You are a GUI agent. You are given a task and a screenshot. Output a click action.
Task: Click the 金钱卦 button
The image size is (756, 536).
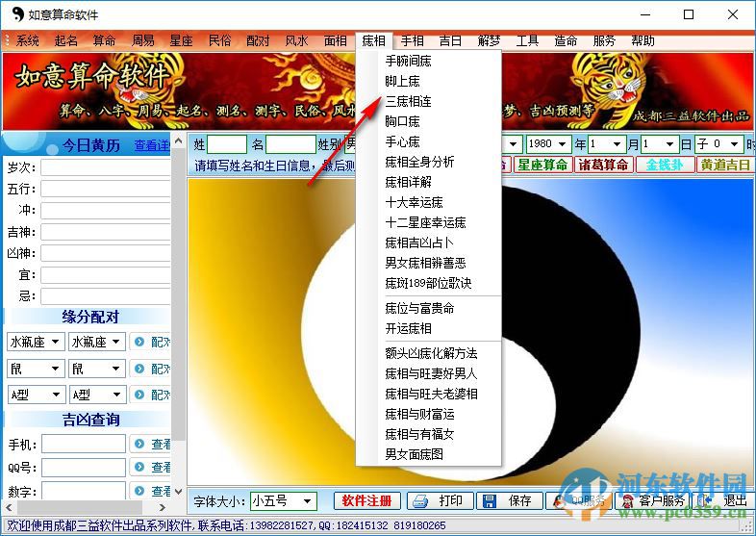665,165
